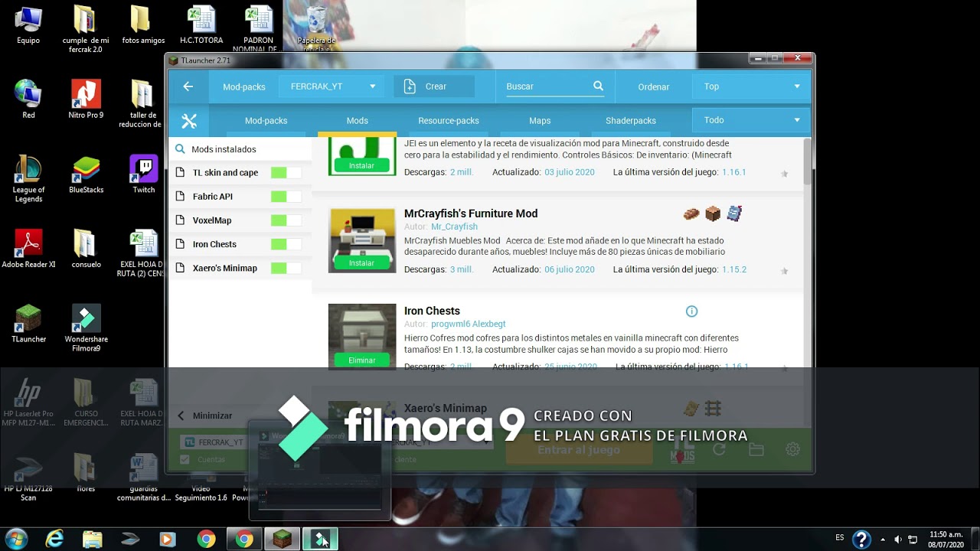Star the JEI mod entry
980x551 pixels.
(x=784, y=174)
